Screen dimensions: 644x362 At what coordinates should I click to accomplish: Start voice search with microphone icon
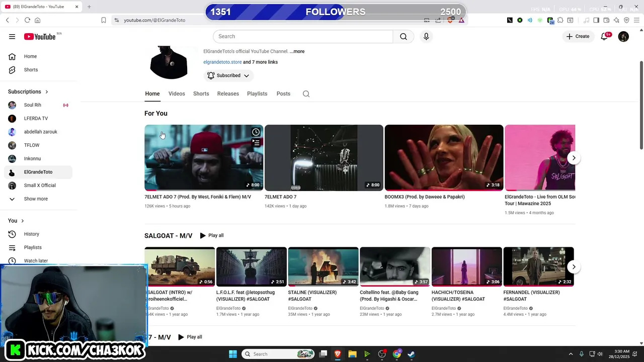(426, 36)
